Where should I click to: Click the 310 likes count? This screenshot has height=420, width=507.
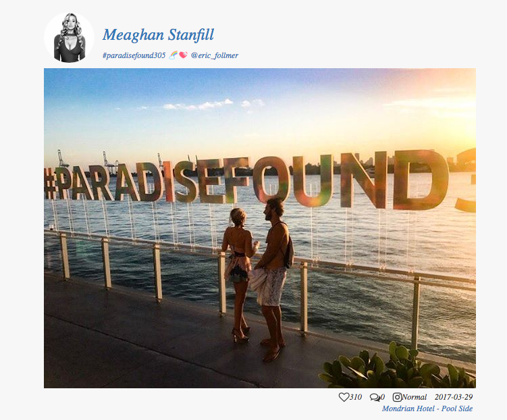pos(355,397)
